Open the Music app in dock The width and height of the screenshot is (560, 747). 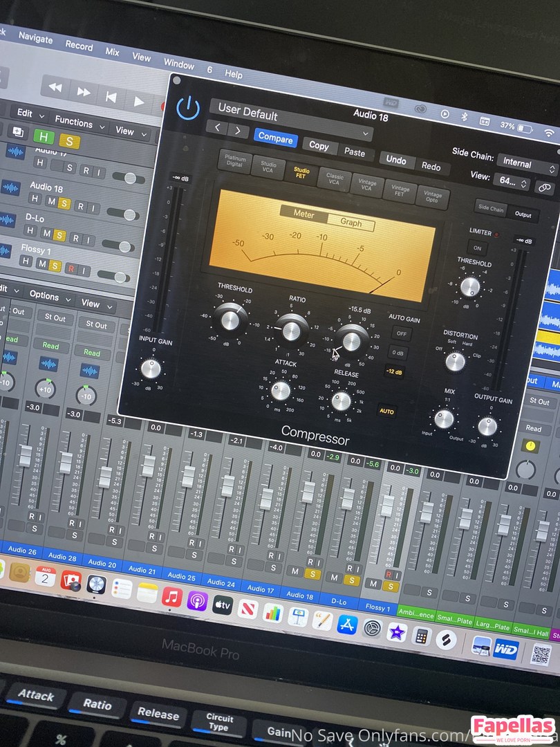171,597
